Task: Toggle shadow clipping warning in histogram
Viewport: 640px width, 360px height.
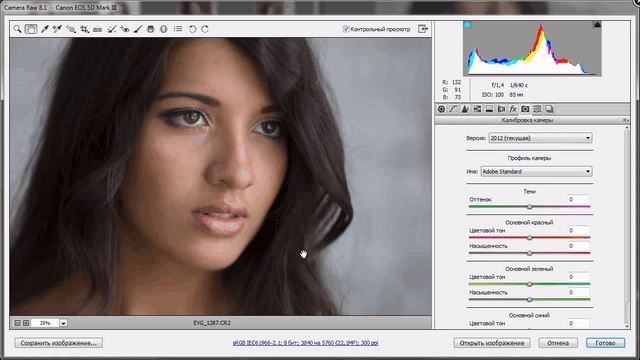Action: click(467, 25)
